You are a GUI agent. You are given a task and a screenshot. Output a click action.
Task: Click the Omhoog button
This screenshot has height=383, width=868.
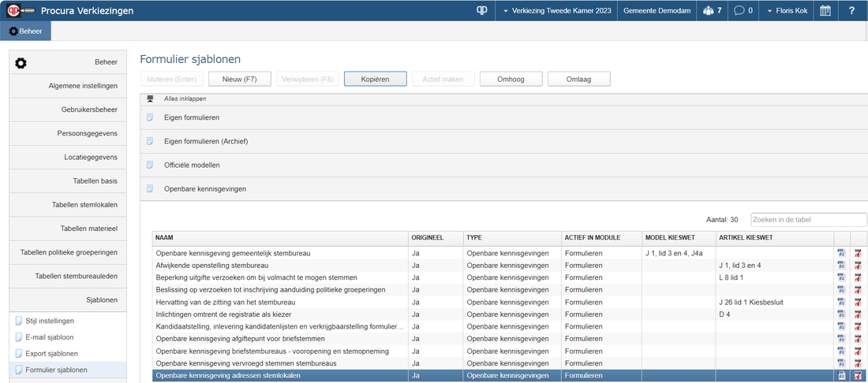click(x=511, y=79)
